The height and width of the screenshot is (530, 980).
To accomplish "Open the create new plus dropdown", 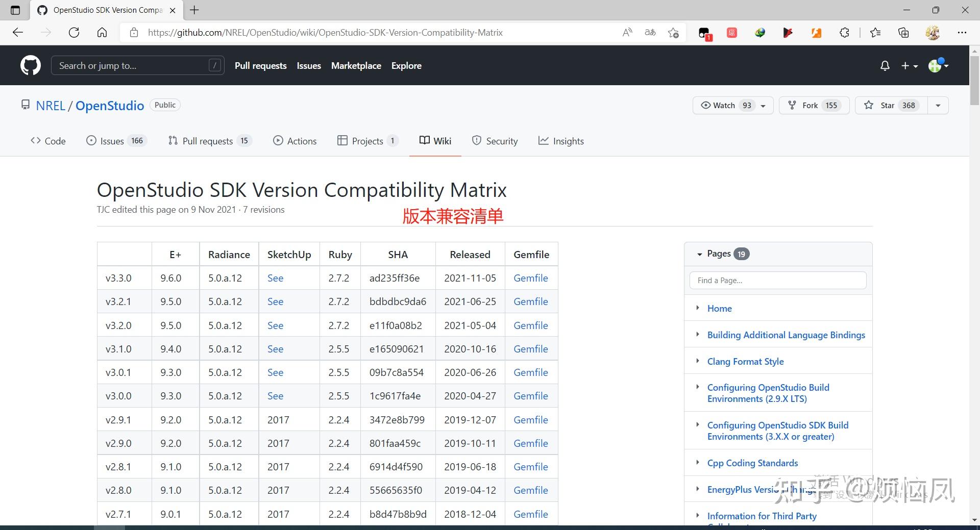I will 910,66.
